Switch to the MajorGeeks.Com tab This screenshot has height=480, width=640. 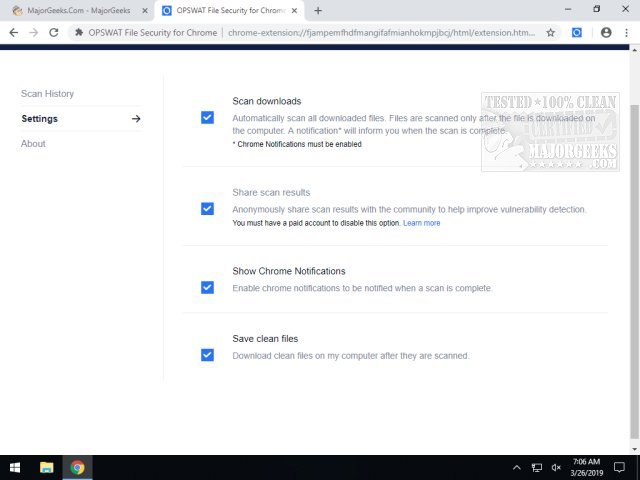click(x=78, y=11)
